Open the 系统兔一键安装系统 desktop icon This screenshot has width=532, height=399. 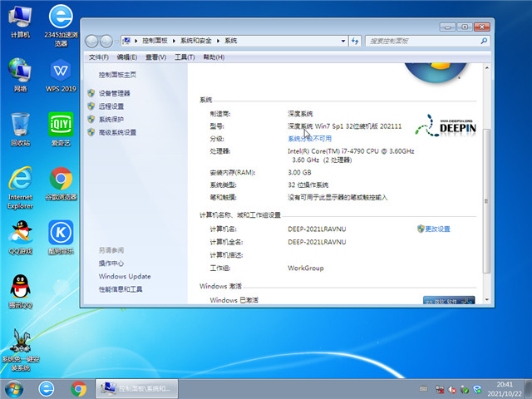coord(20,350)
